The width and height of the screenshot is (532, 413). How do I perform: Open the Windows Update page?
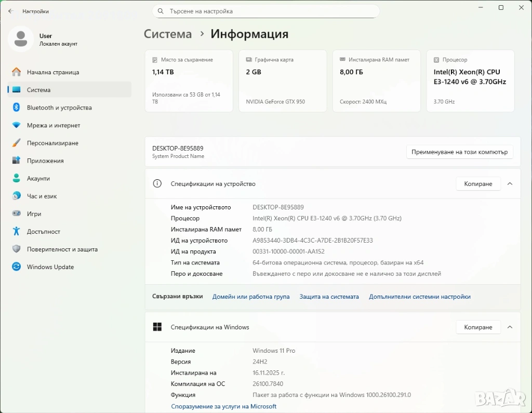pos(50,267)
